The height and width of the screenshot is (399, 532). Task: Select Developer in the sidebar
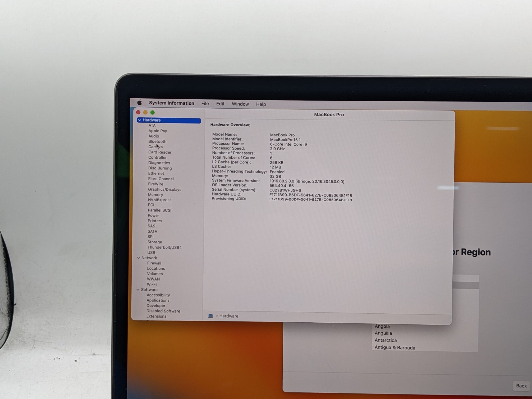click(x=156, y=306)
